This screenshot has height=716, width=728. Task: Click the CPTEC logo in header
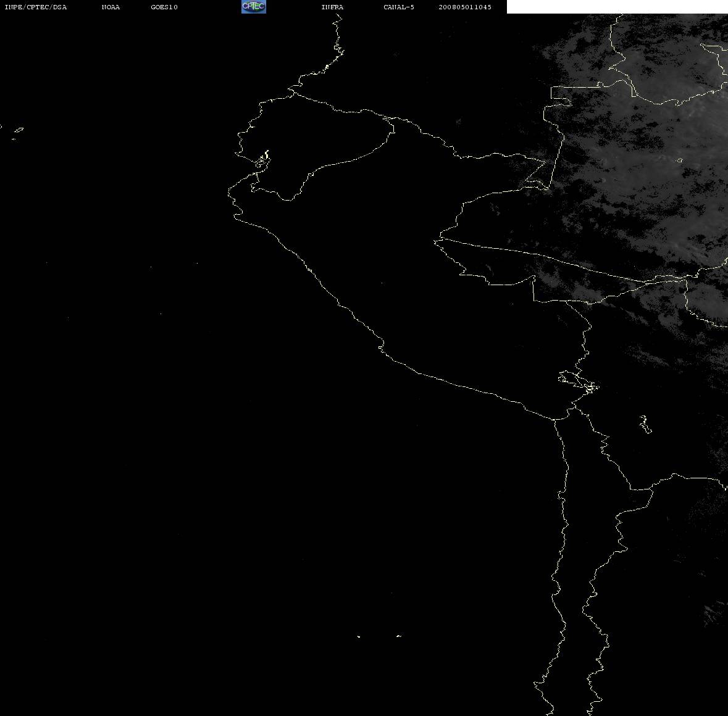[254, 7]
